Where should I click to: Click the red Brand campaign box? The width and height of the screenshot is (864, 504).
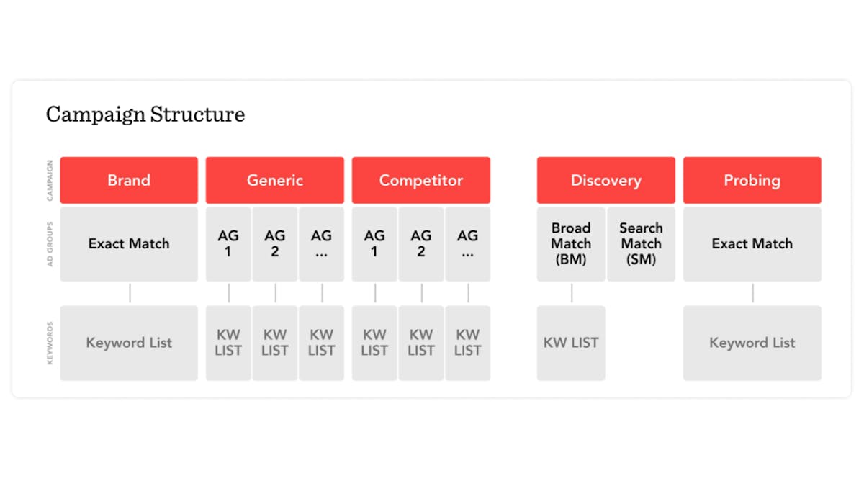point(129,180)
